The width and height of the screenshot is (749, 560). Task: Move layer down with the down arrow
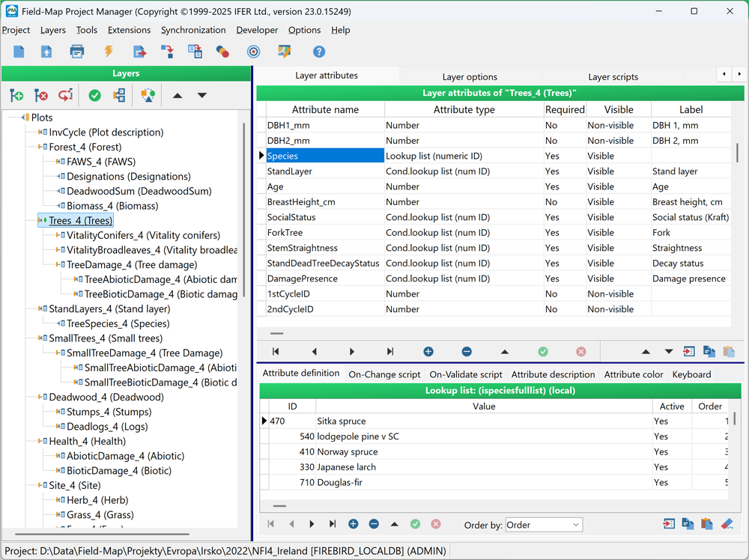pos(202,95)
